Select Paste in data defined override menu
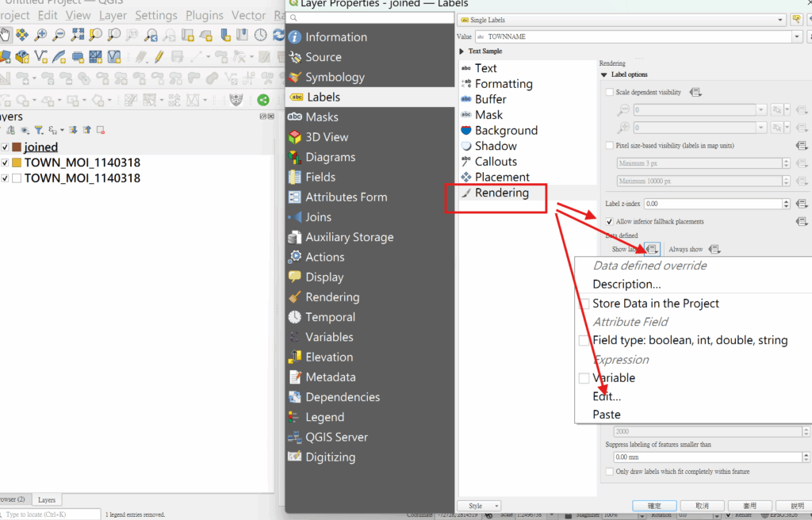Viewport: 812px width, 520px height. pyautogui.click(x=607, y=415)
